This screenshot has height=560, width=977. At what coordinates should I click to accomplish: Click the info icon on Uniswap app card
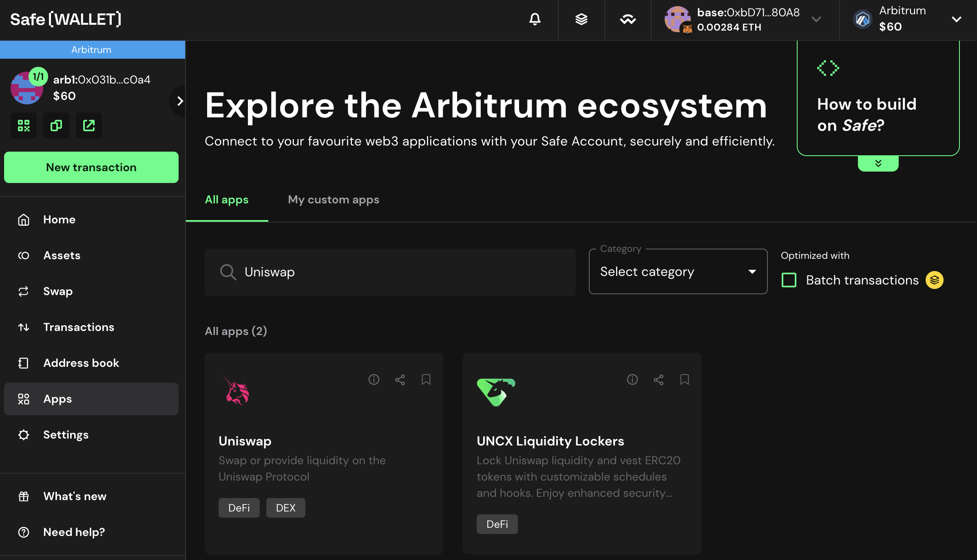tap(374, 379)
